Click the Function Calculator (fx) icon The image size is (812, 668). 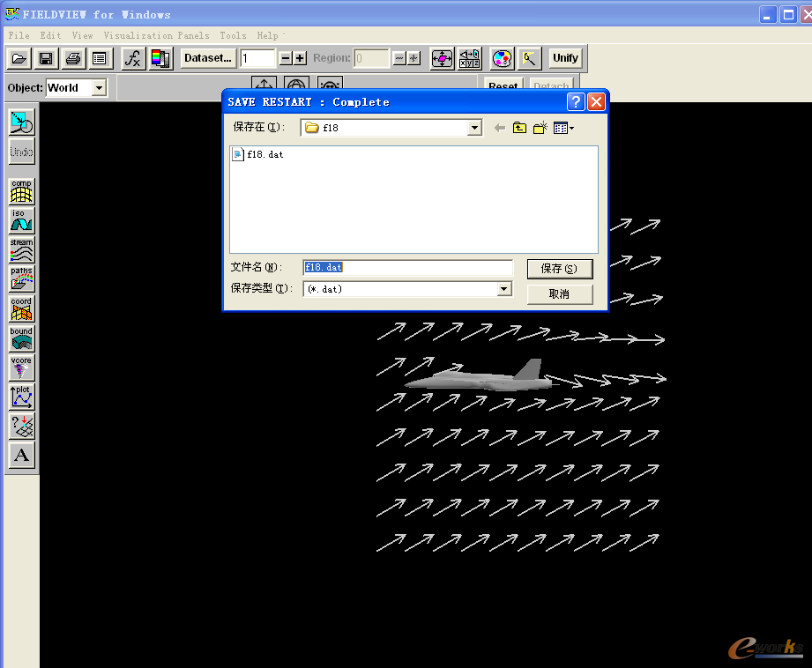click(132, 59)
